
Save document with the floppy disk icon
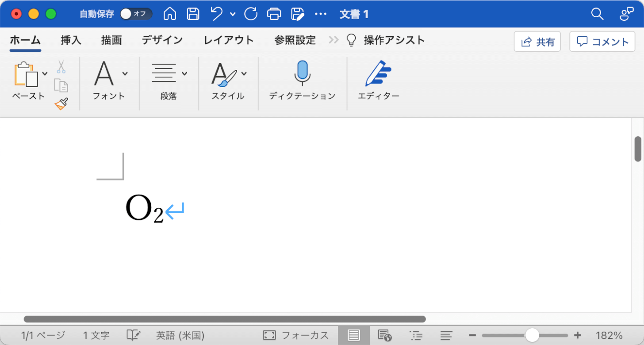193,14
